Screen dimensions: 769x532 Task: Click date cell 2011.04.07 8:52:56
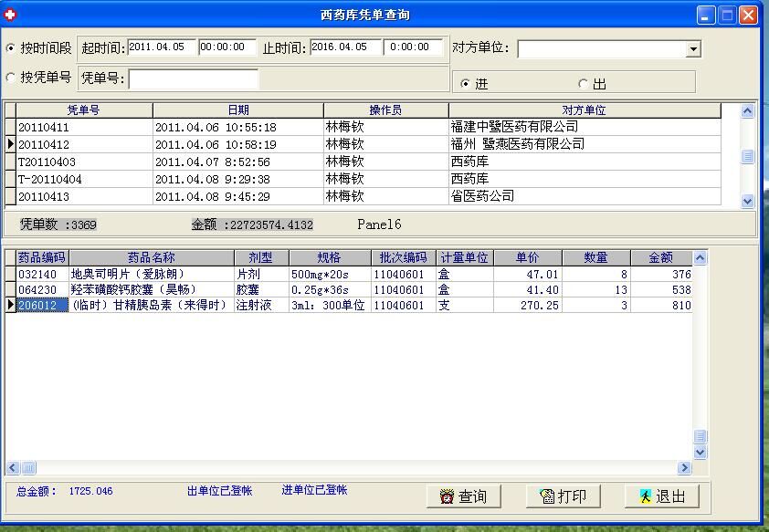[x=238, y=162]
